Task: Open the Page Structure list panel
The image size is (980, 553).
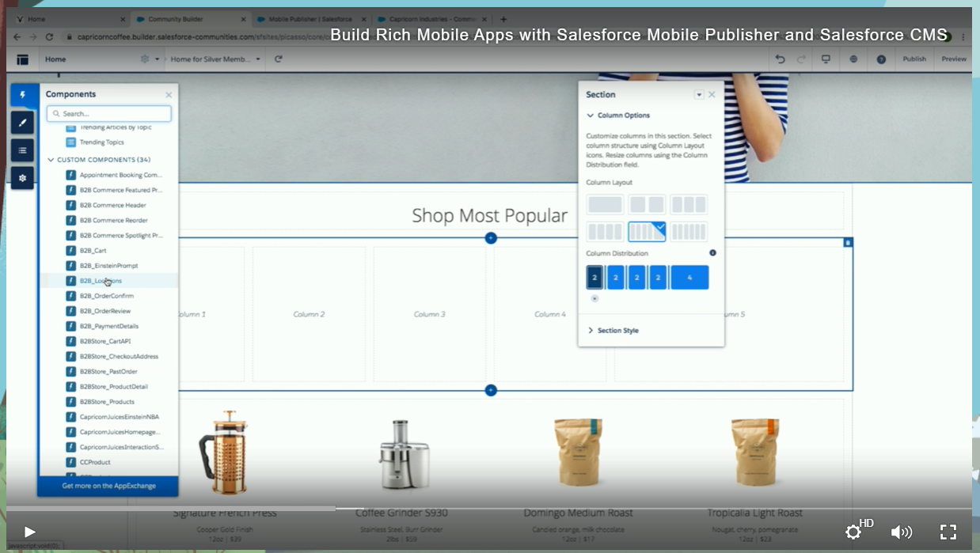Action: pyautogui.click(x=22, y=150)
